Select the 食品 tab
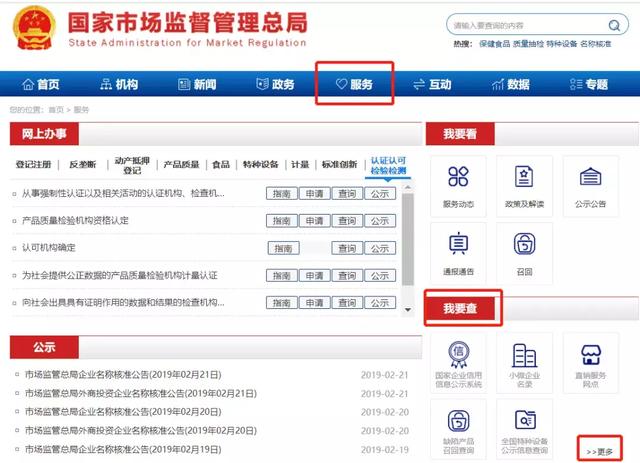Viewport: 640px width, 463px height. point(221,165)
